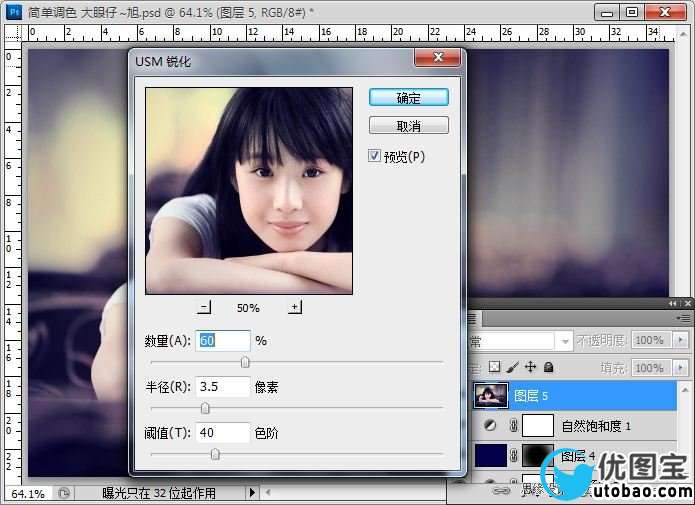Click the zoom in plus button under preview
This screenshot has height=505, width=695.
pos(295,307)
